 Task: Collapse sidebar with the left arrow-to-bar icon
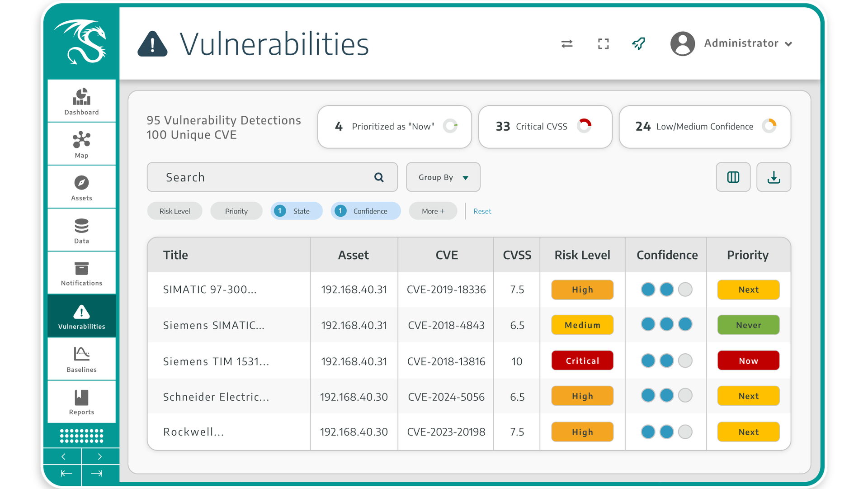[66, 474]
